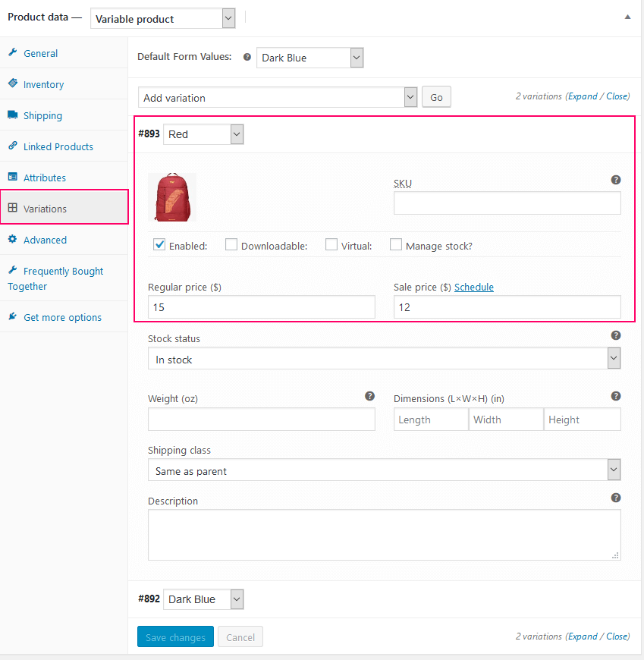This screenshot has height=660, width=644.
Task: Enable the Downloadable checkbox
Action: click(231, 244)
